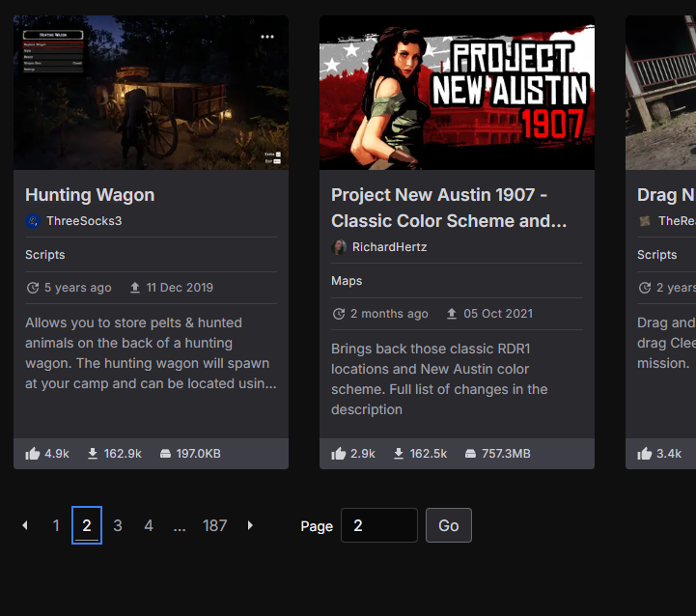The image size is (696, 616).
Task: Click '197.0KB' file size text
Action: pos(199,454)
